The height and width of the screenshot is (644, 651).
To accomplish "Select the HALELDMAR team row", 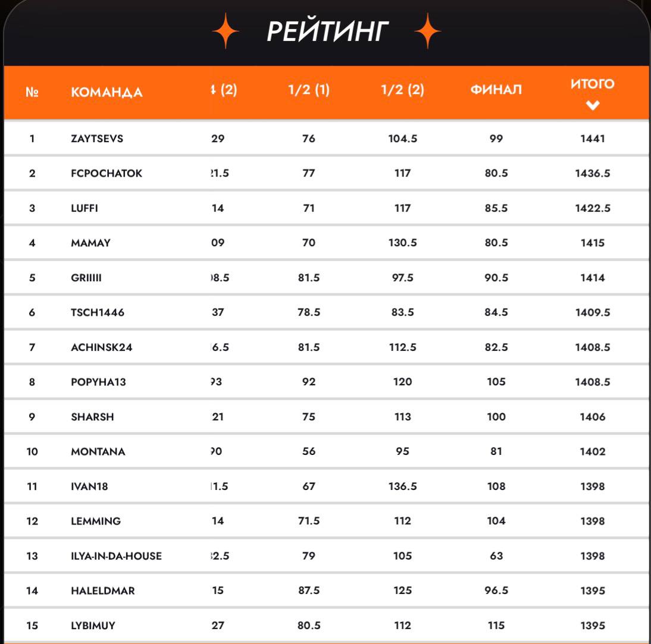I will [x=326, y=590].
